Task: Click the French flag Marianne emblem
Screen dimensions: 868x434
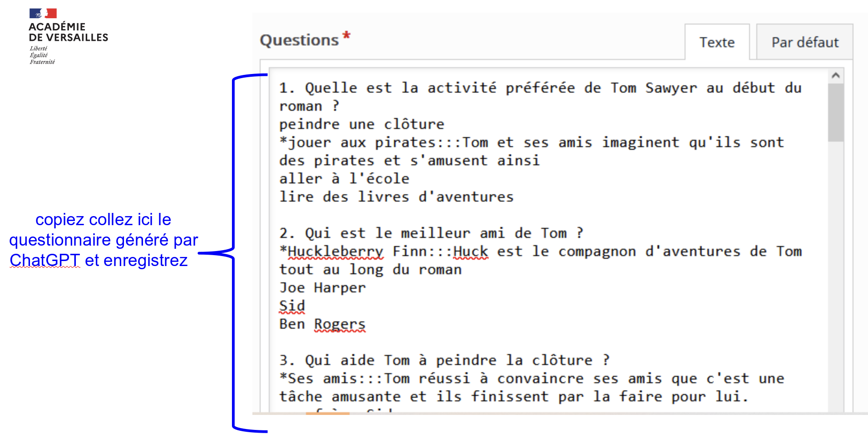Action: pos(43,13)
